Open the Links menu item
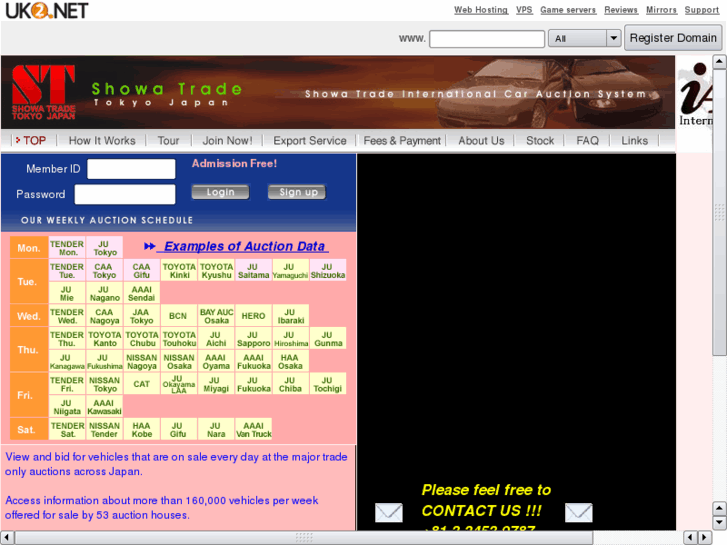Image resolution: width=727 pixels, height=545 pixels. pos(634,141)
